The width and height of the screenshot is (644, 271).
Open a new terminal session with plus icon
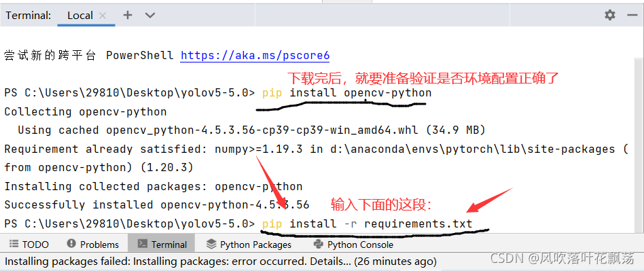point(128,15)
